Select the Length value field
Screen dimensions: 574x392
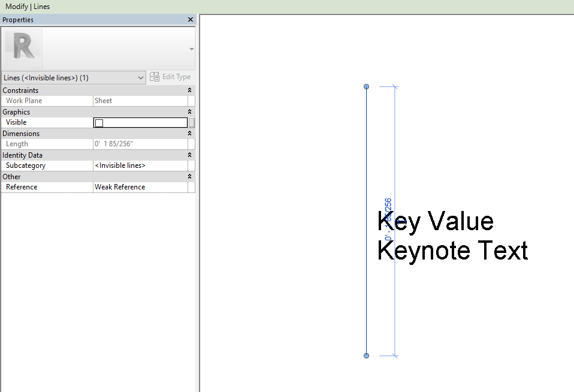tap(141, 144)
